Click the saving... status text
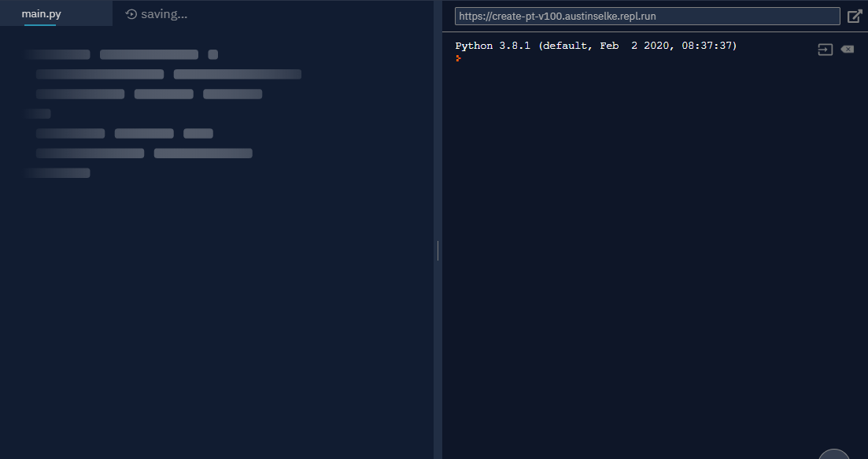The image size is (868, 459). coord(164,14)
